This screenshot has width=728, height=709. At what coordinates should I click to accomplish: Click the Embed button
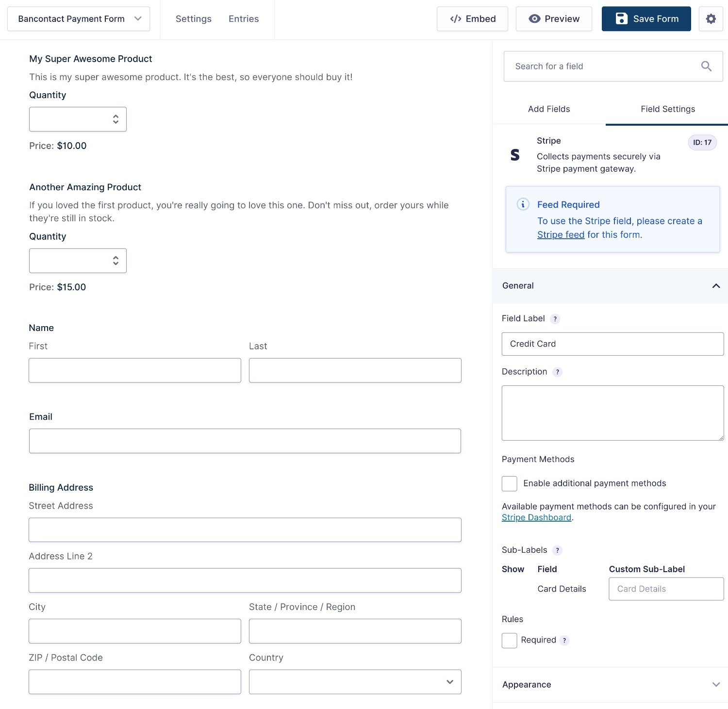[x=472, y=19]
